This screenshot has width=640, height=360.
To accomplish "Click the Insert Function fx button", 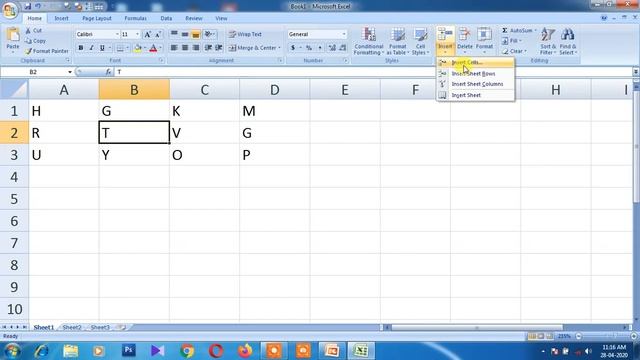I will click(x=108, y=72).
